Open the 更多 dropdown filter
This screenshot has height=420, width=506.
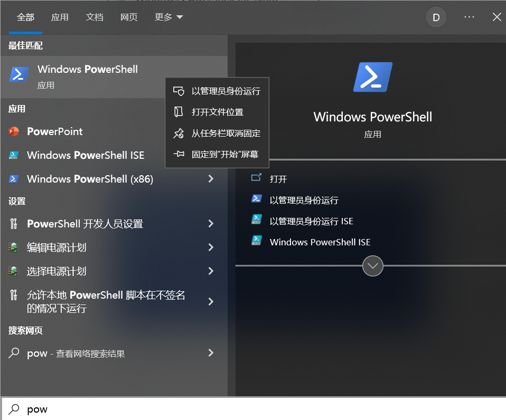click(x=168, y=17)
